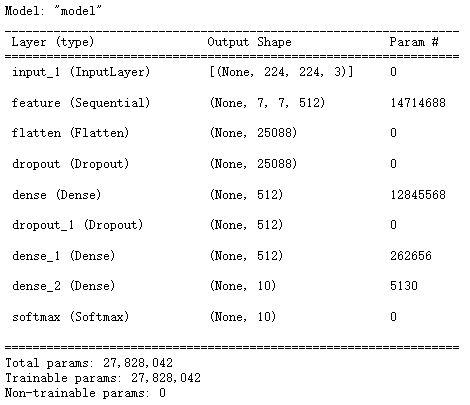470x405 pixels.
Task: Click the [(None, 224, 224, 3)] output shape
Action: 281,72
